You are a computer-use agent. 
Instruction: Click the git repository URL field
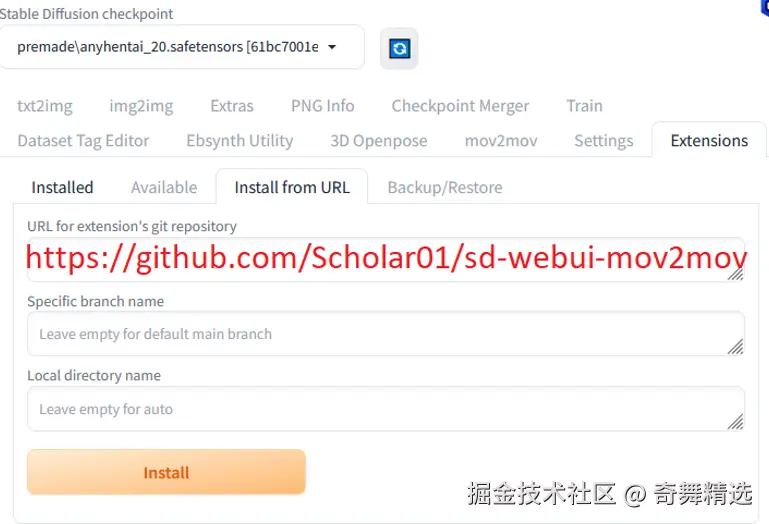tap(386, 259)
